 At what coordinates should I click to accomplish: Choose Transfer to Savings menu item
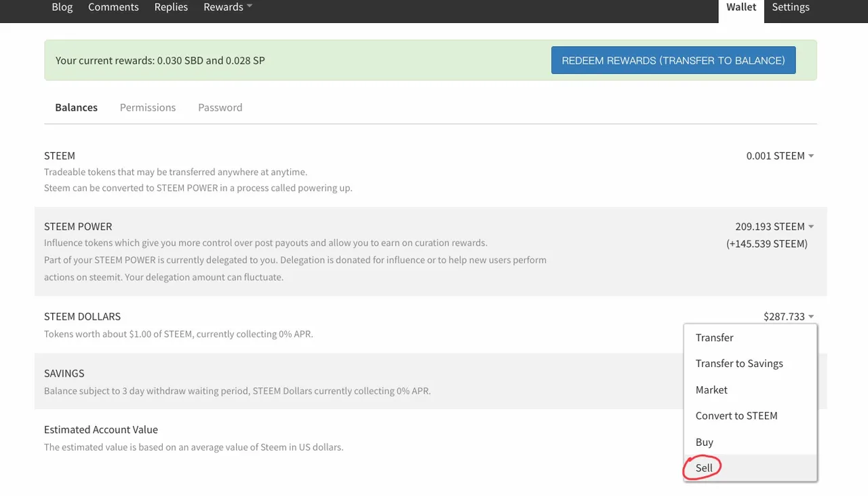[x=751, y=363]
